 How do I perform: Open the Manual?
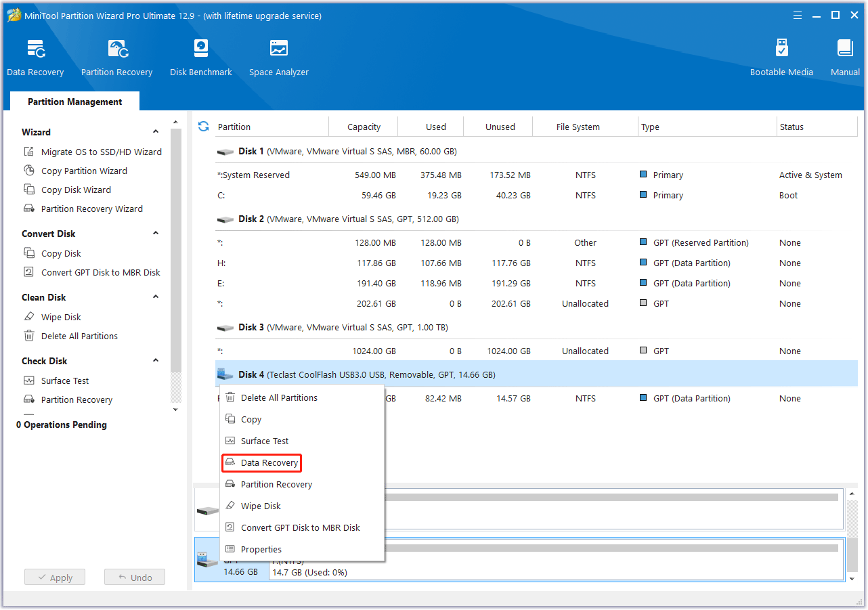click(x=845, y=58)
